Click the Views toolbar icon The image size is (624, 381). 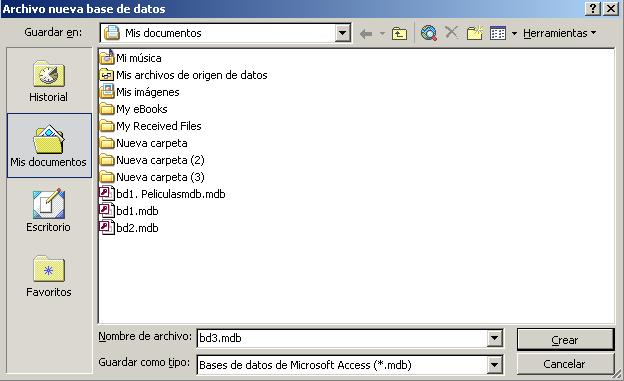pos(498,33)
